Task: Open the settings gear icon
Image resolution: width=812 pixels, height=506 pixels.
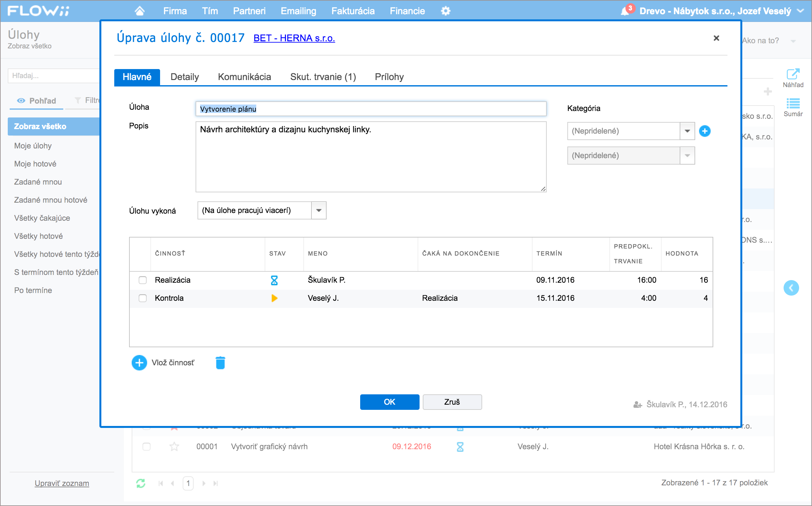Action: click(445, 11)
